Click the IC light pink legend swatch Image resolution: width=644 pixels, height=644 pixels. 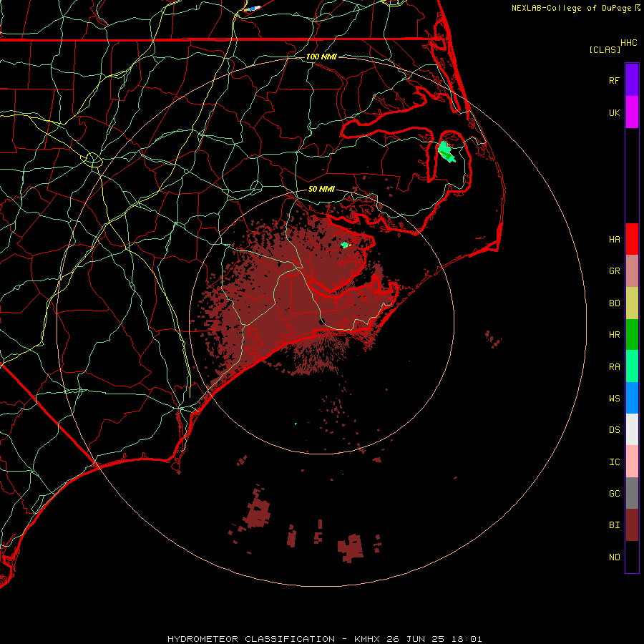click(x=632, y=462)
